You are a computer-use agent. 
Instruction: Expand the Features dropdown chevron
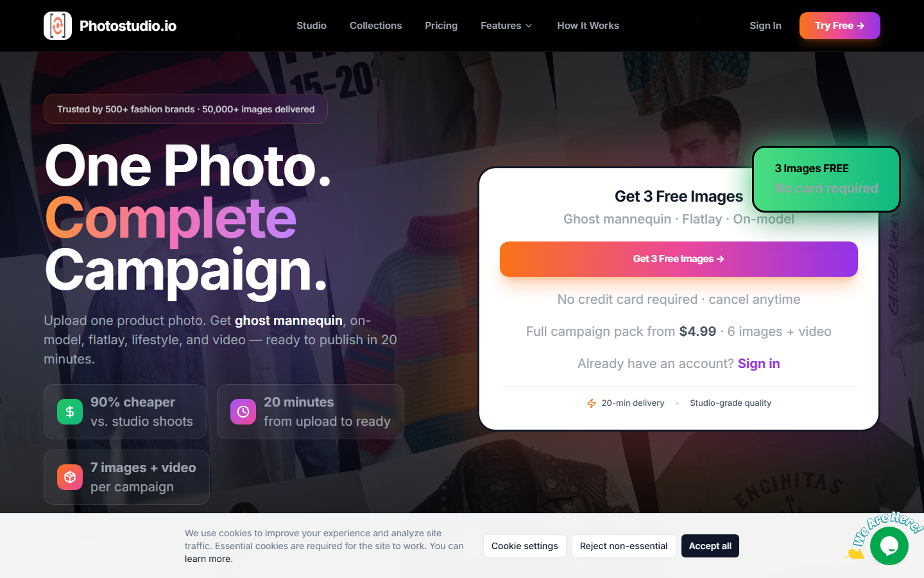[529, 26]
